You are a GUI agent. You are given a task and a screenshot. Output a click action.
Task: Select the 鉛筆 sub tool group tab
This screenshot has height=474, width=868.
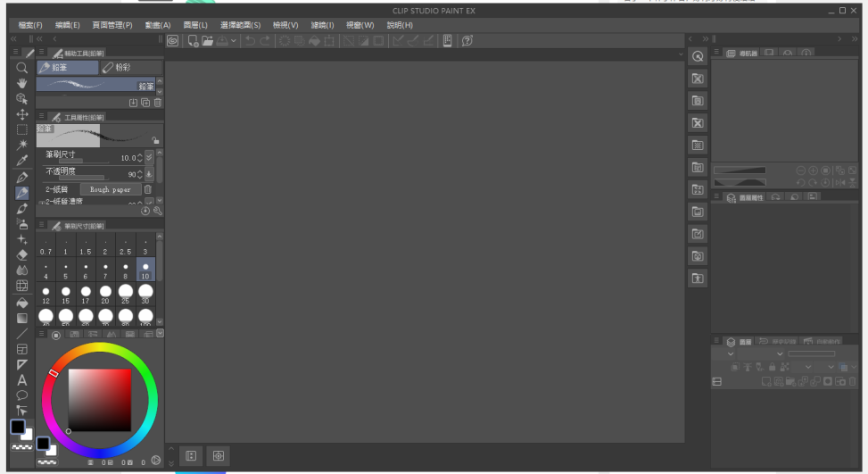pos(68,68)
